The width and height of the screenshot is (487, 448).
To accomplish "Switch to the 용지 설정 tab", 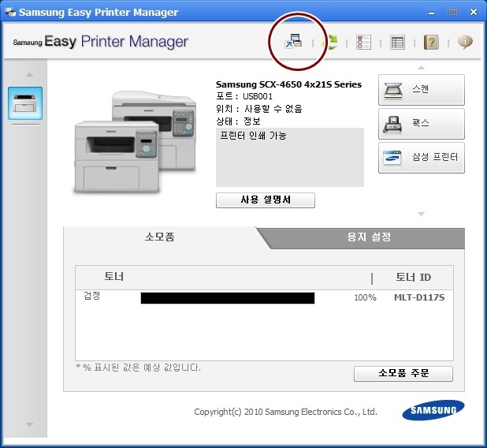I will pyautogui.click(x=369, y=237).
